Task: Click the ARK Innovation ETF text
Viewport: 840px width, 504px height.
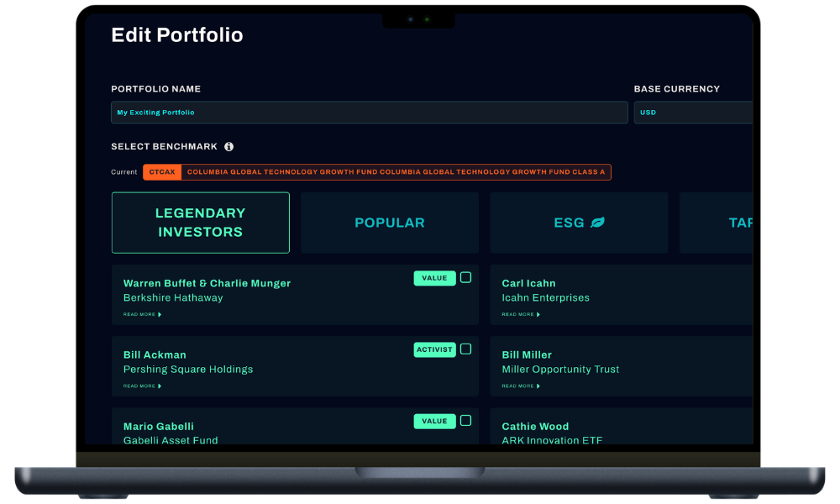Action: pos(552,440)
